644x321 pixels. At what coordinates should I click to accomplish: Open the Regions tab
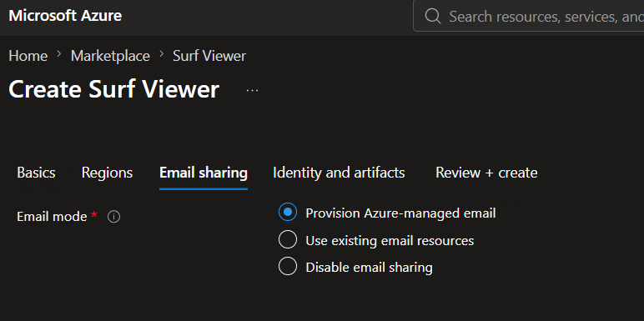(107, 173)
